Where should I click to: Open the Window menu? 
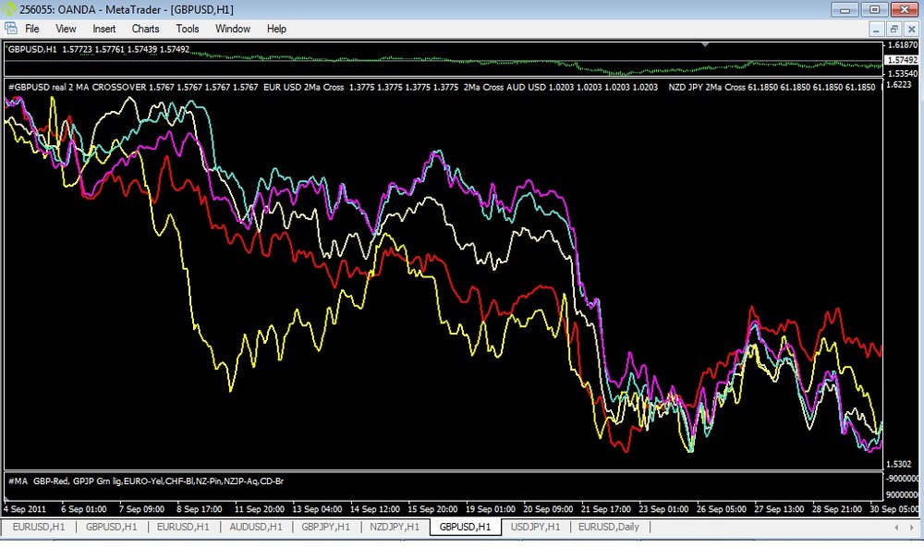[232, 29]
